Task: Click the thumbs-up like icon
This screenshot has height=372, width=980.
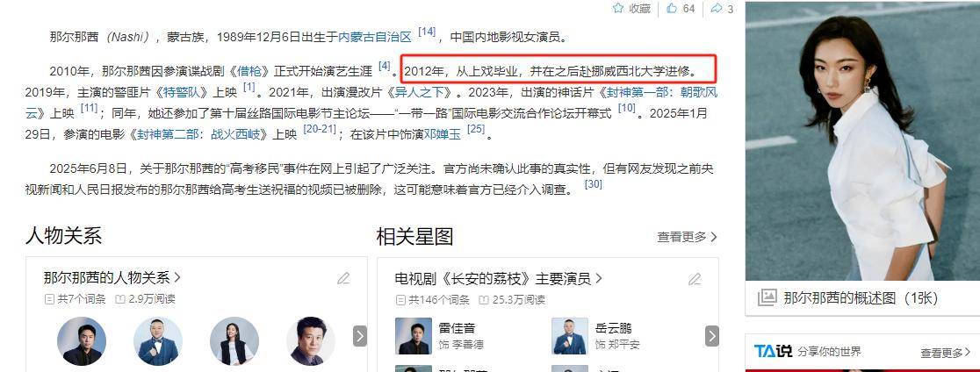Action: [672, 8]
